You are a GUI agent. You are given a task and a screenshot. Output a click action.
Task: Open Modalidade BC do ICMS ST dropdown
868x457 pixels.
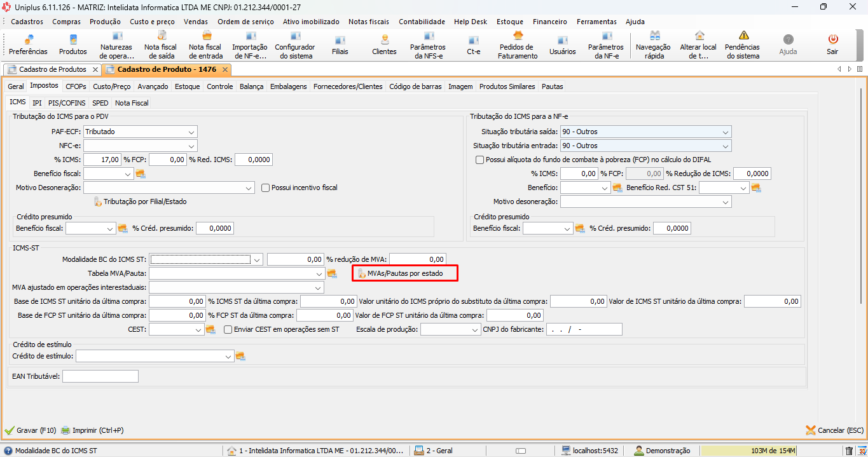point(258,259)
